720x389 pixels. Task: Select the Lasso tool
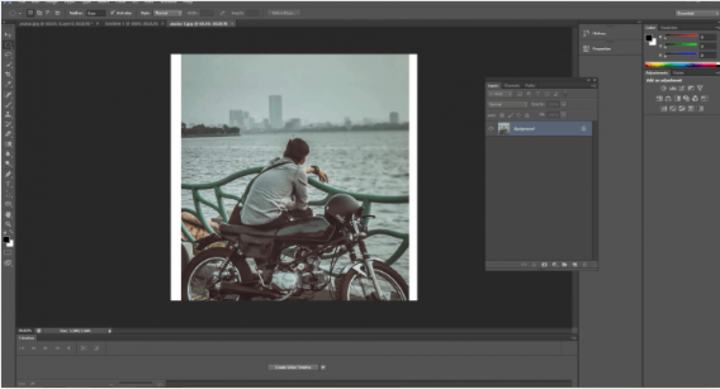click(8, 55)
